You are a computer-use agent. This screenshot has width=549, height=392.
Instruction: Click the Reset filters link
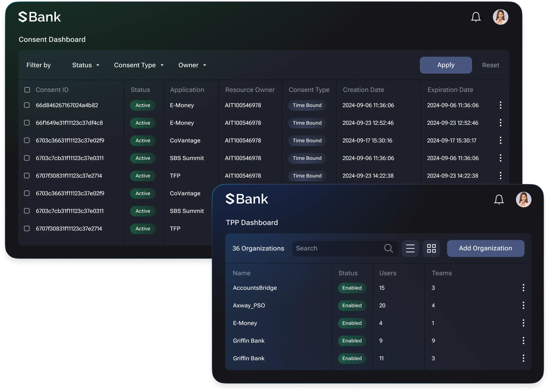click(x=490, y=65)
